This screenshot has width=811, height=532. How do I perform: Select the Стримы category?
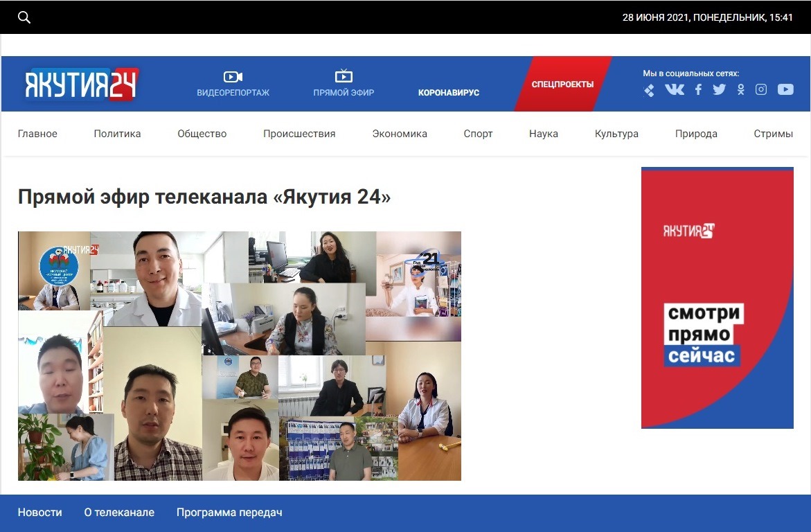pyautogui.click(x=773, y=134)
